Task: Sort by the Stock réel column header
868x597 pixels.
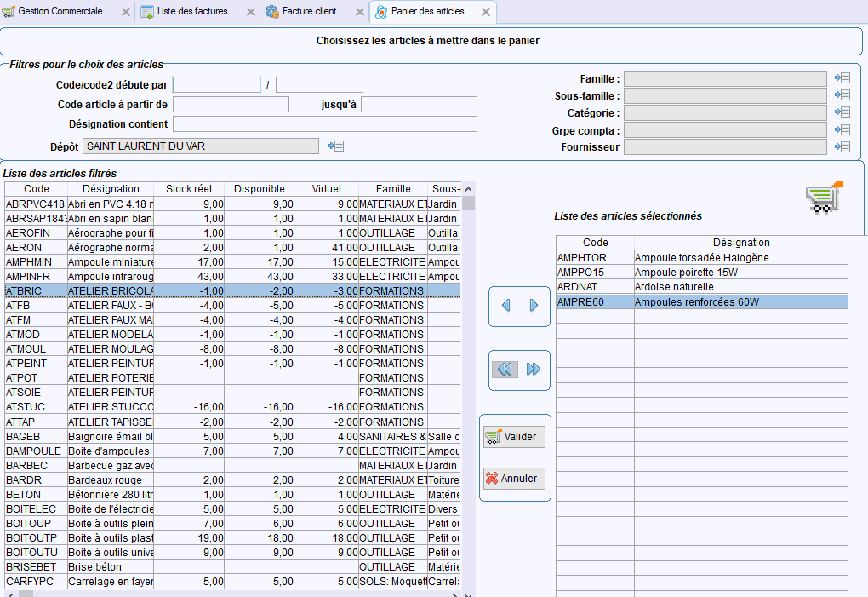Action: pos(189,189)
